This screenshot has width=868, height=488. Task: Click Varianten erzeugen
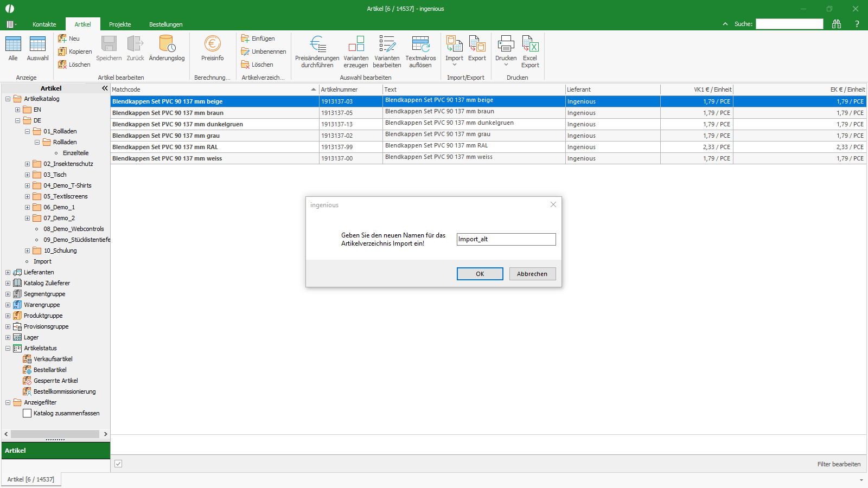pos(356,52)
